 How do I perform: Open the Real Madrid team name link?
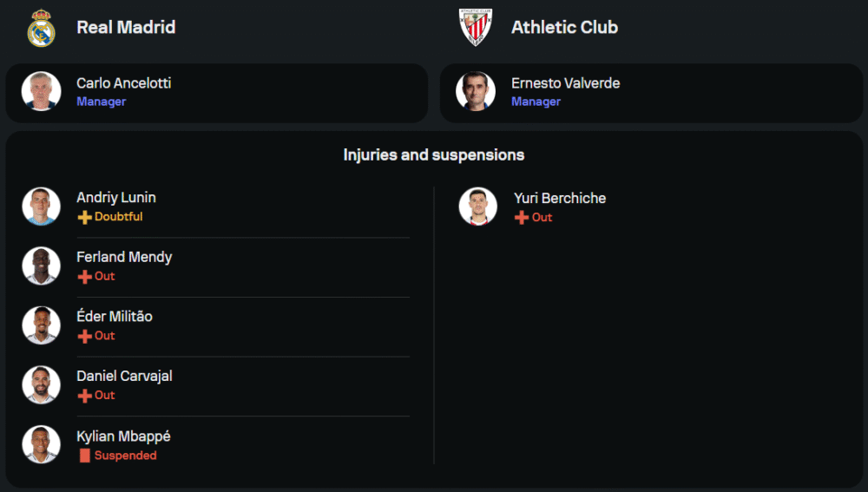(x=126, y=28)
